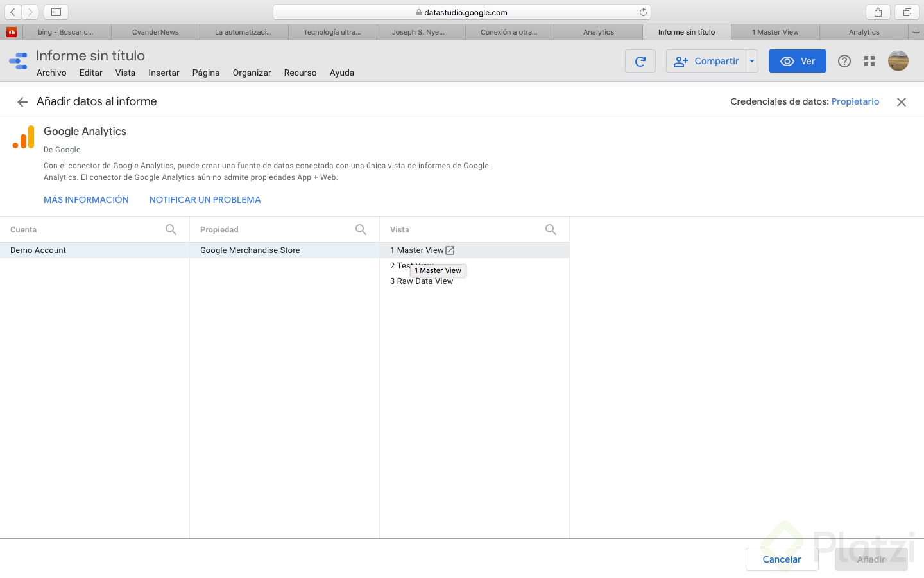
Task: Click the Data Studio logo icon
Action: [18, 62]
